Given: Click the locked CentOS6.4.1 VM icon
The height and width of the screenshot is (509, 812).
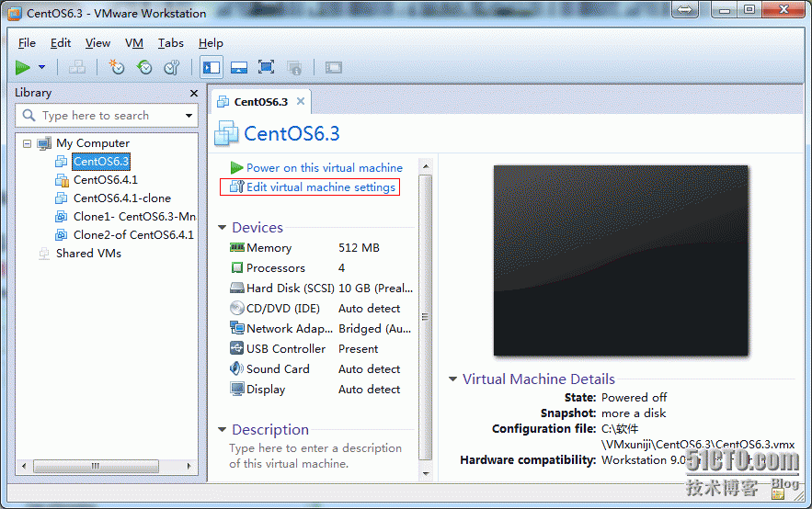Looking at the screenshot, I should [x=62, y=180].
